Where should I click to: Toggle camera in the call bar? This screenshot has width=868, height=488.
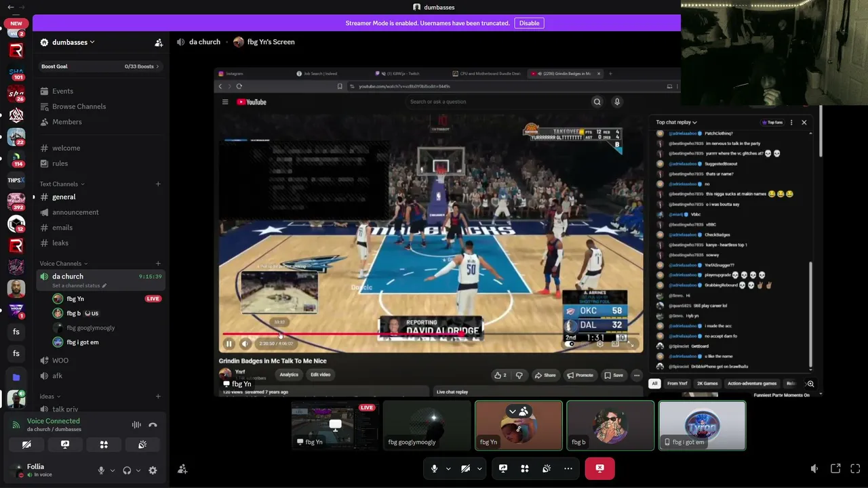(465, 468)
